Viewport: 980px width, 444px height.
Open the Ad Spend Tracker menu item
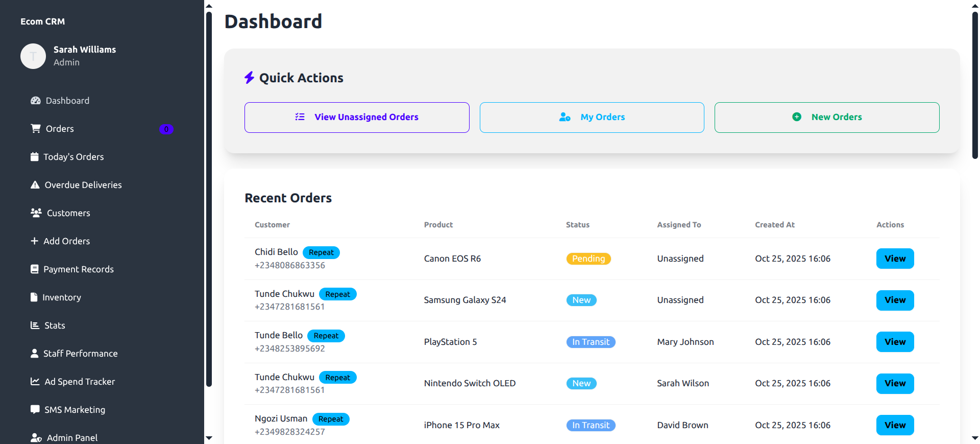click(x=102, y=382)
